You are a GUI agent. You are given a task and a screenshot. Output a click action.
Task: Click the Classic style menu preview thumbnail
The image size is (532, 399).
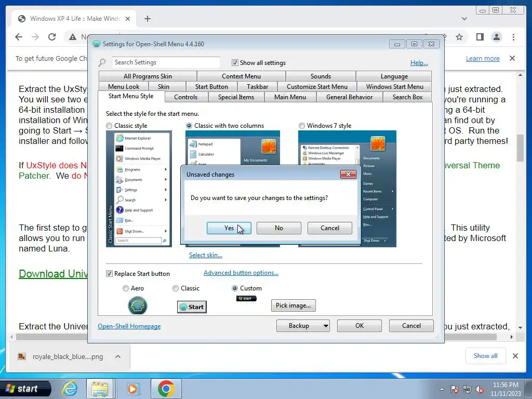139,189
